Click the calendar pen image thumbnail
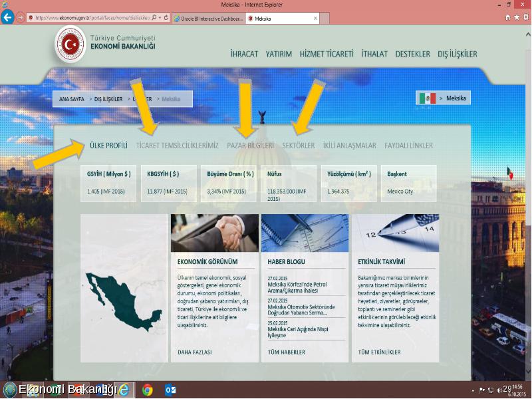The height and width of the screenshot is (399, 532). coord(395,233)
